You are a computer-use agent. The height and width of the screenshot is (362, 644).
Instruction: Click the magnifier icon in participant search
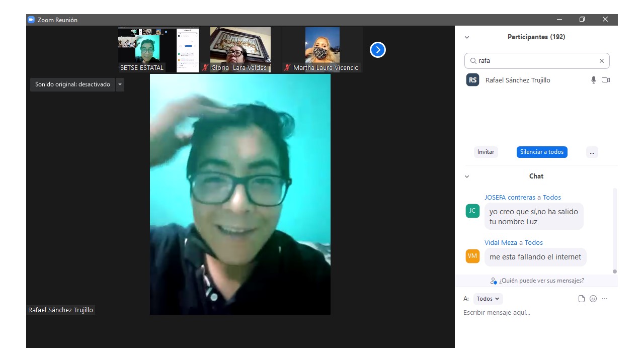coord(473,61)
